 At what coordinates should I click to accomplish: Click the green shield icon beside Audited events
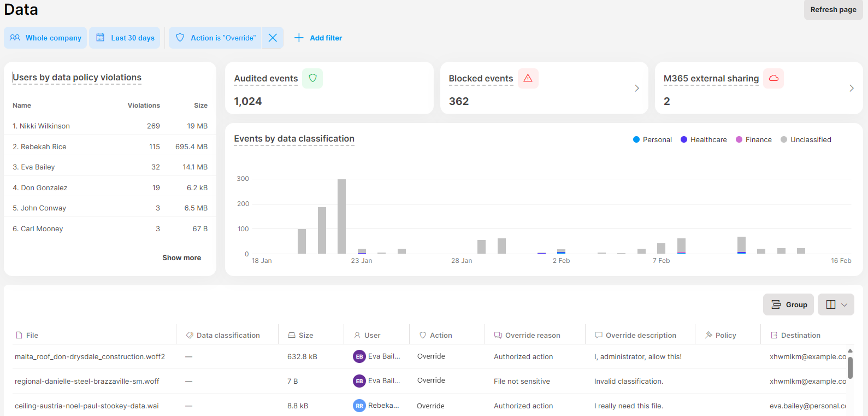tap(312, 78)
